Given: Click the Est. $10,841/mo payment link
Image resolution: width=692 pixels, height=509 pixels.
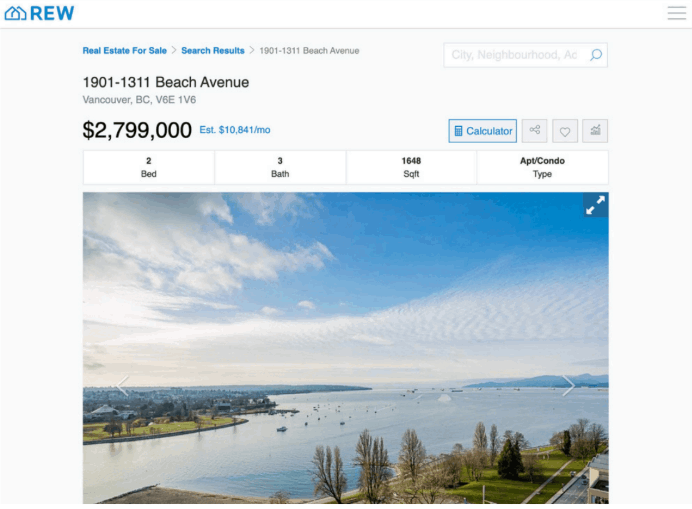Looking at the screenshot, I should click(235, 130).
